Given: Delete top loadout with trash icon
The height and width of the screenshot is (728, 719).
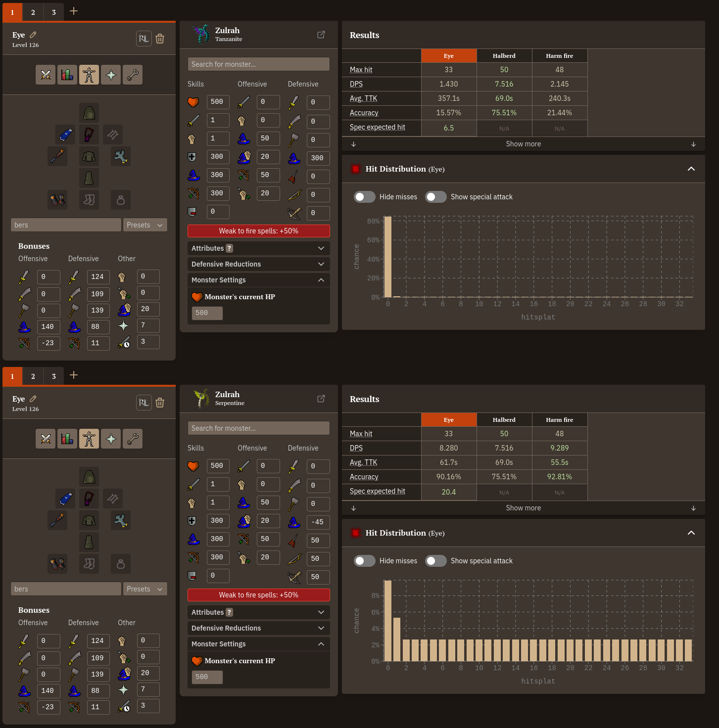Looking at the screenshot, I should (x=160, y=39).
